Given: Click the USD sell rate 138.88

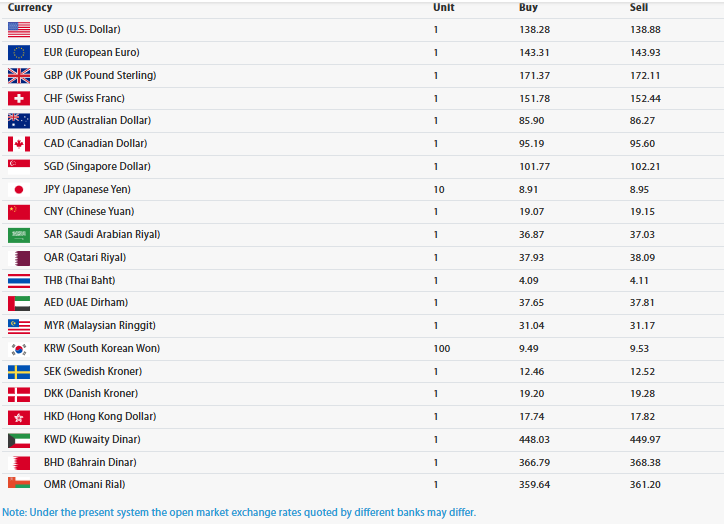Looking at the screenshot, I should (645, 30).
